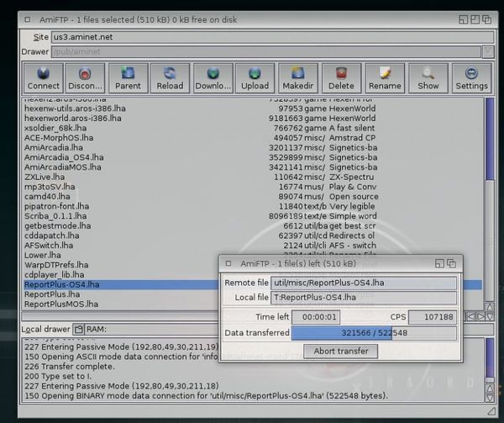Select AmiArcadia_OS4.lha in file list
The width and height of the screenshot is (504, 423).
[65, 157]
